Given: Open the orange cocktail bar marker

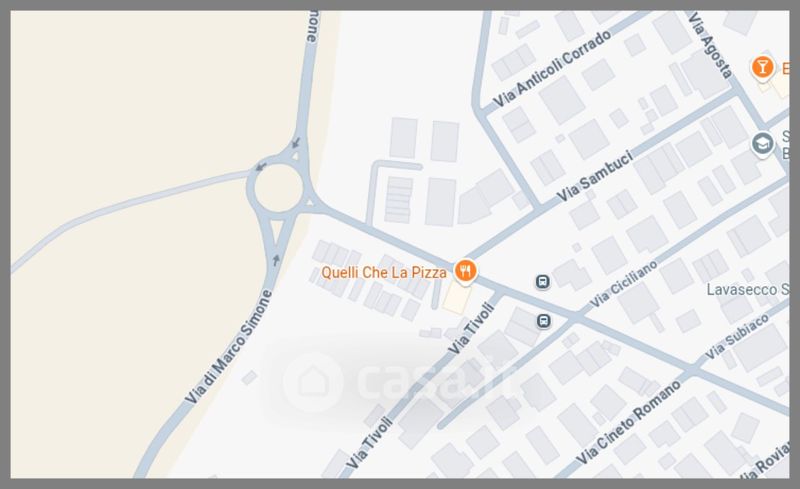Looking at the screenshot, I should pyautogui.click(x=762, y=68).
